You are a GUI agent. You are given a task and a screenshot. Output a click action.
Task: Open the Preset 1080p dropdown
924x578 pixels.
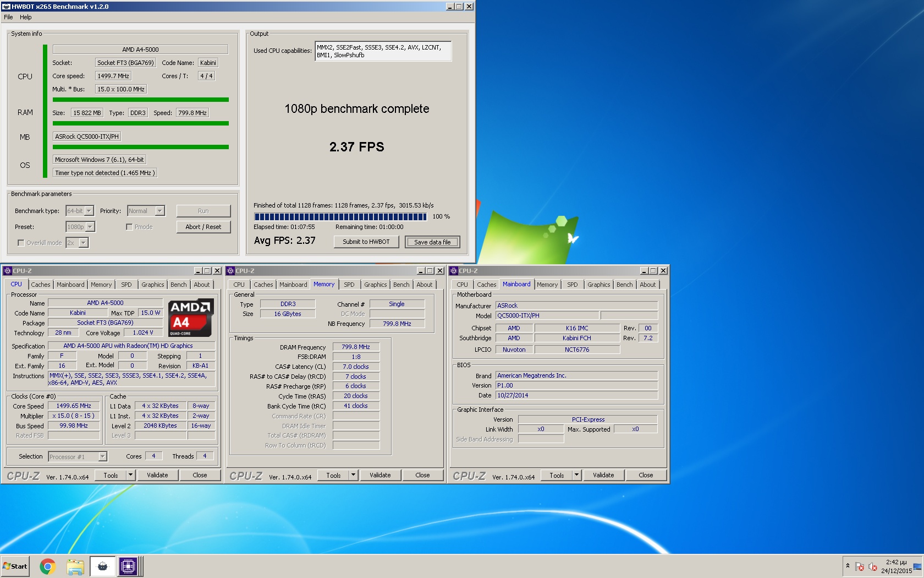tap(80, 227)
